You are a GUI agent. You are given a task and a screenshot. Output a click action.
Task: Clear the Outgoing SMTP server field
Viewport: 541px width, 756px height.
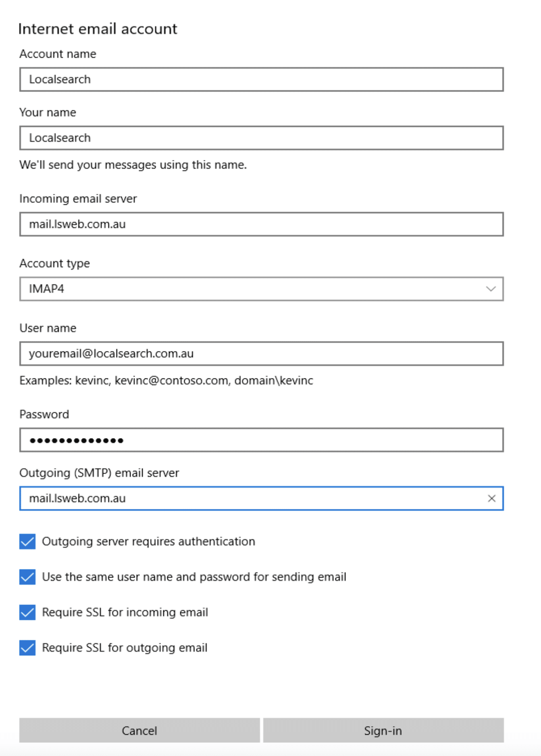point(492,498)
